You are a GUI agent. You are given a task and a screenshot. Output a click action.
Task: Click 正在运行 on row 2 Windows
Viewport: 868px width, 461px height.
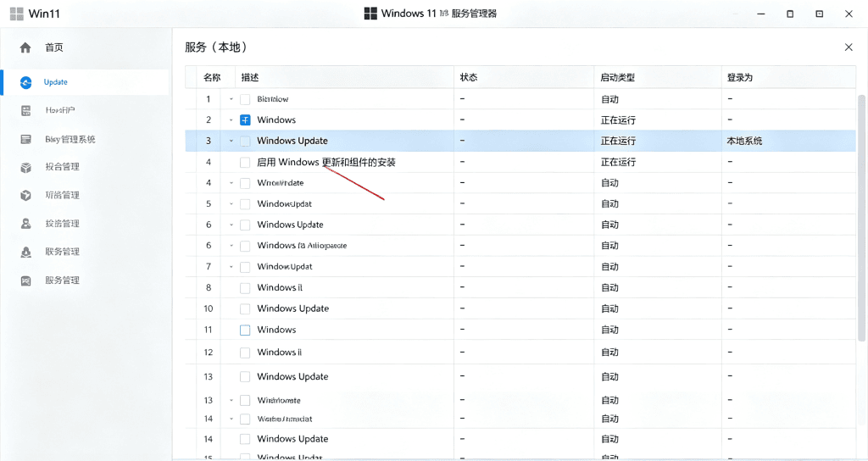[x=618, y=120]
